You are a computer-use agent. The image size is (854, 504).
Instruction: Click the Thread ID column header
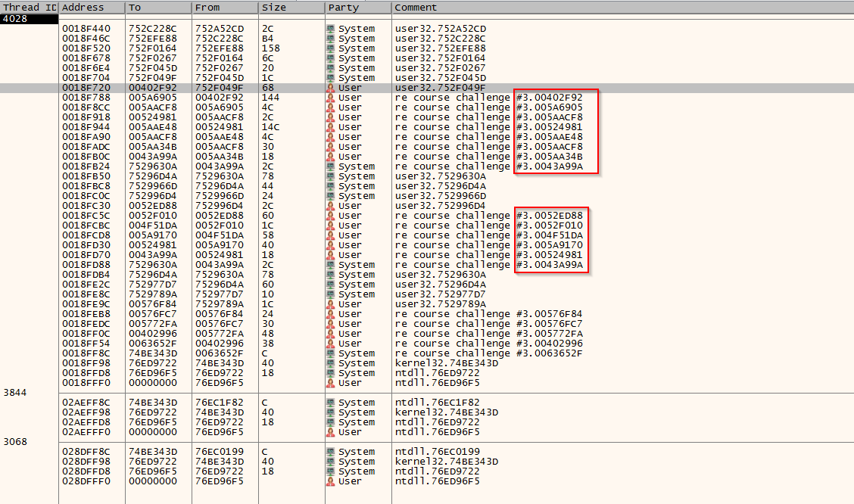[x=29, y=7]
